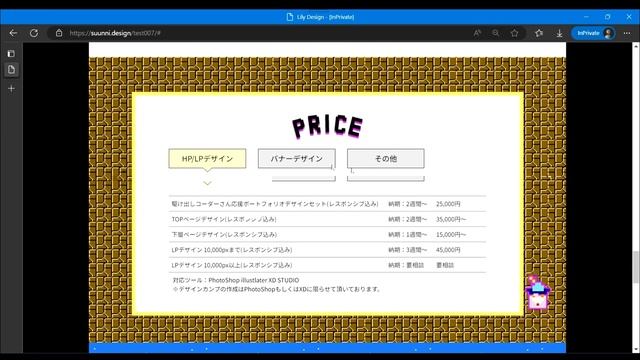
Task: Click the TOPページデザイン row text
Action: coord(224,219)
